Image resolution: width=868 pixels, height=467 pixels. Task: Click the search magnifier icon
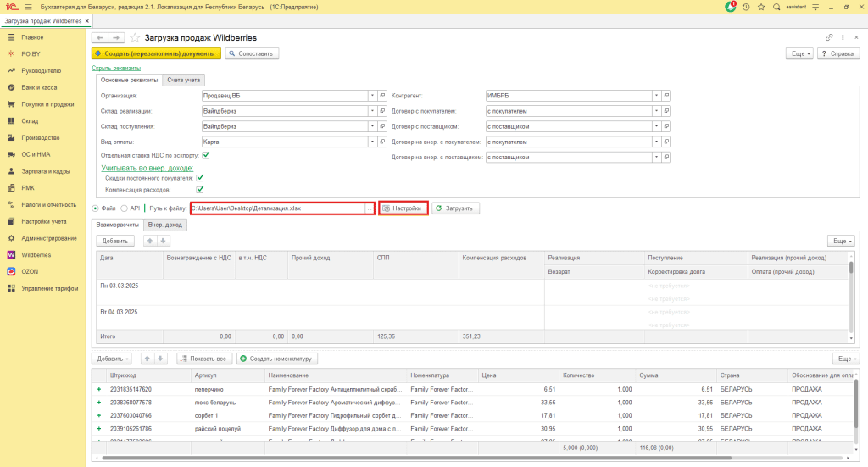[776, 7]
